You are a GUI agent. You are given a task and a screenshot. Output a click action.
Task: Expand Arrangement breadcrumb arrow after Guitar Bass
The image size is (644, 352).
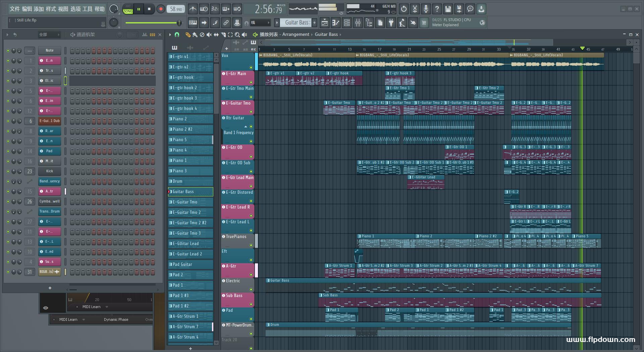[340, 35]
